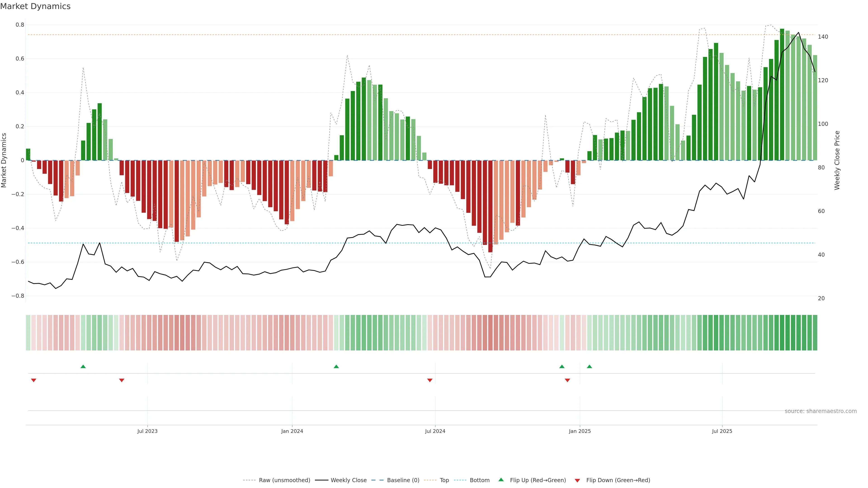Click the Market Dynamics chart title
The width and height of the screenshot is (868, 488).
[35, 6]
